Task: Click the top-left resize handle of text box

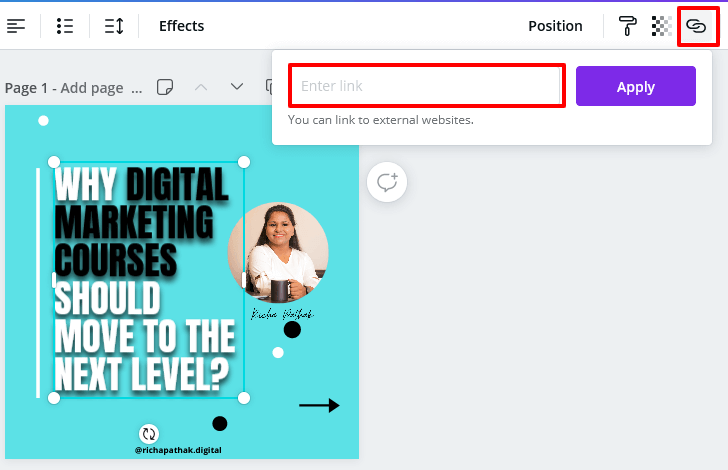Action: [x=54, y=162]
